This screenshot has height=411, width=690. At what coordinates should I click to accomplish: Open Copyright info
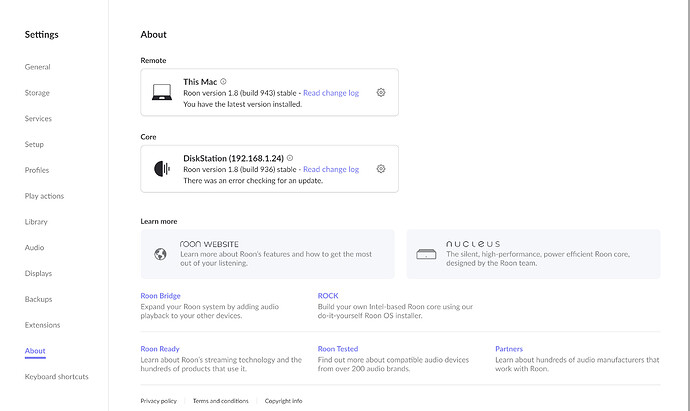click(283, 401)
